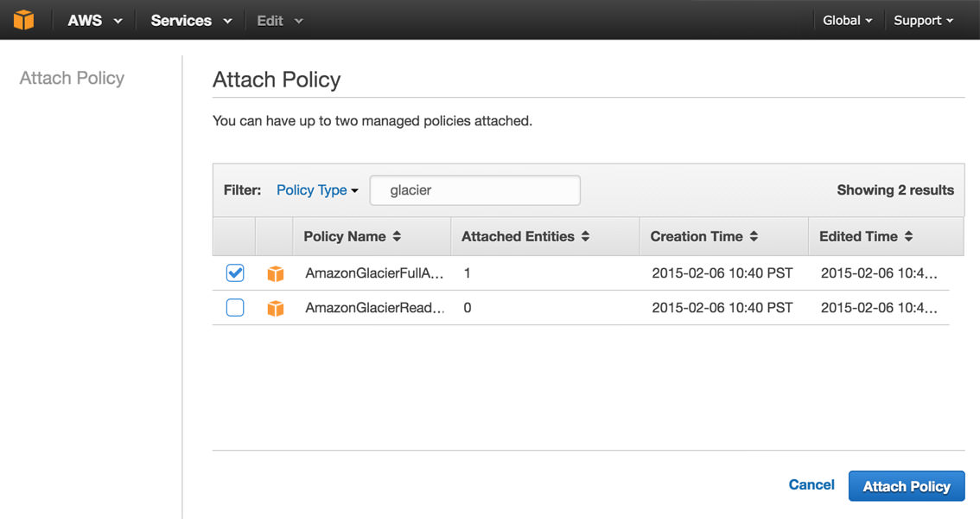Screen dimensions: 980x519
Task: Click attached entities count 1
Action: tap(467, 273)
